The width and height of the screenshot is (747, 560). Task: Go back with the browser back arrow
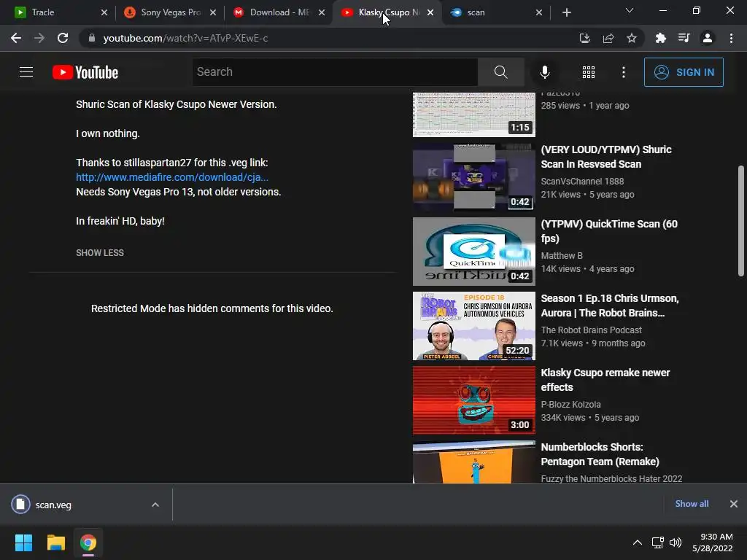16,38
